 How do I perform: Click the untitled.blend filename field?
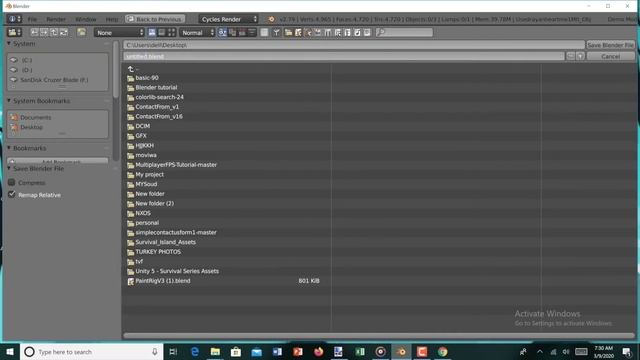click(344, 56)
